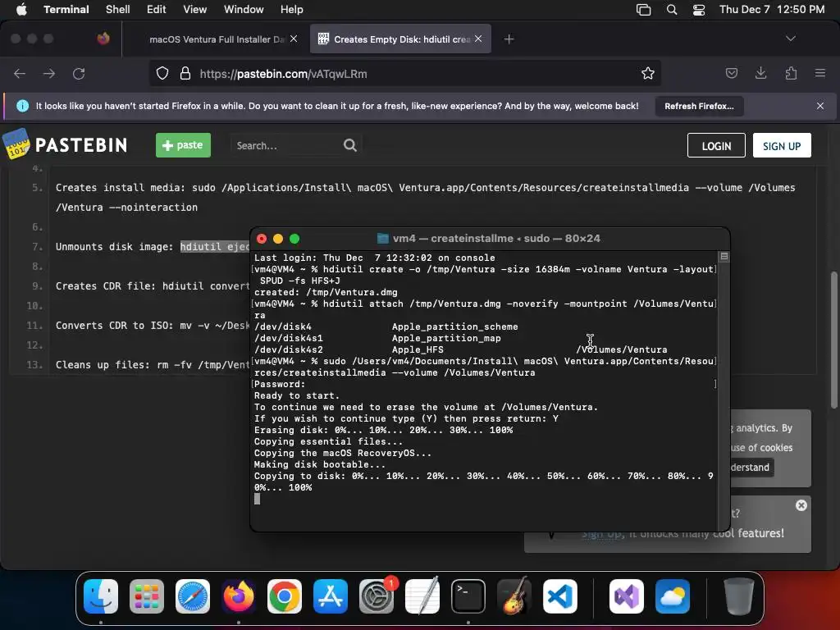This screenshot has width=840, height=630.
Task: Open Pocket save button in Firefox
Action: pyautogui.click(x=731, y=73)
